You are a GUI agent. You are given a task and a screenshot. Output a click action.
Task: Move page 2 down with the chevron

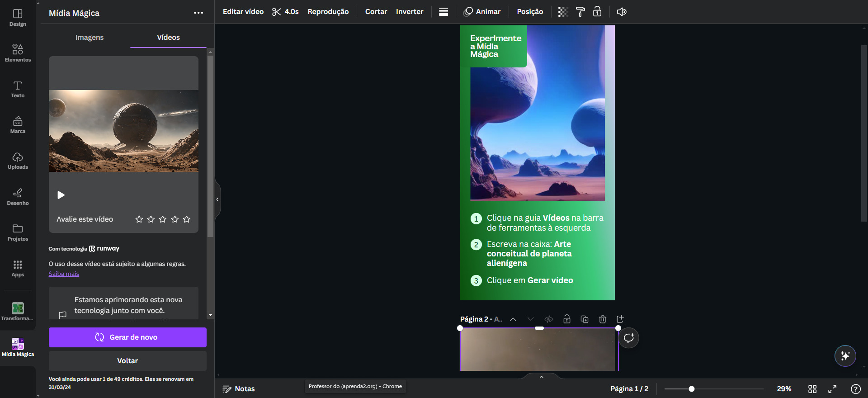[x=531, y=319]
